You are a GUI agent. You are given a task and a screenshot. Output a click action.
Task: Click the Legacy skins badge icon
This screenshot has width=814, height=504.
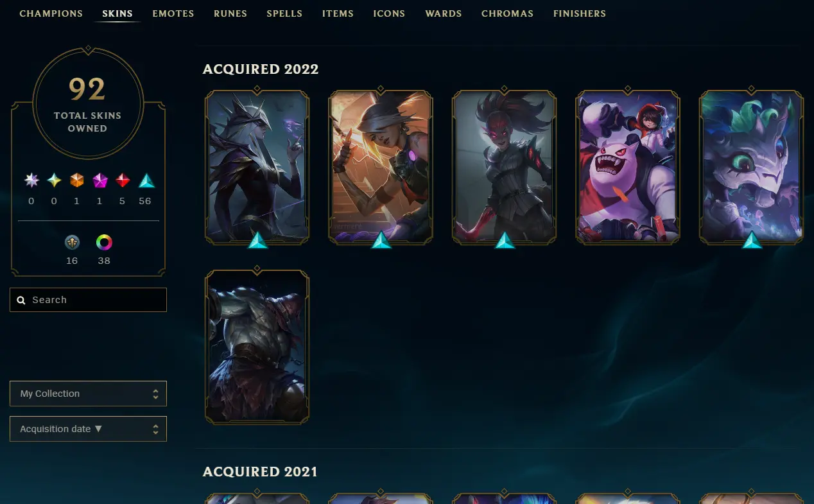tap(72, 243)
